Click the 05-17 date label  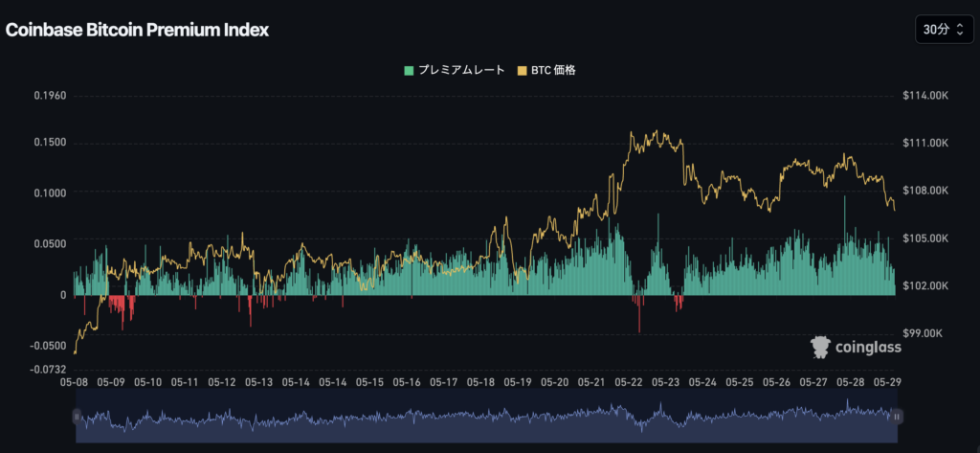444,381
